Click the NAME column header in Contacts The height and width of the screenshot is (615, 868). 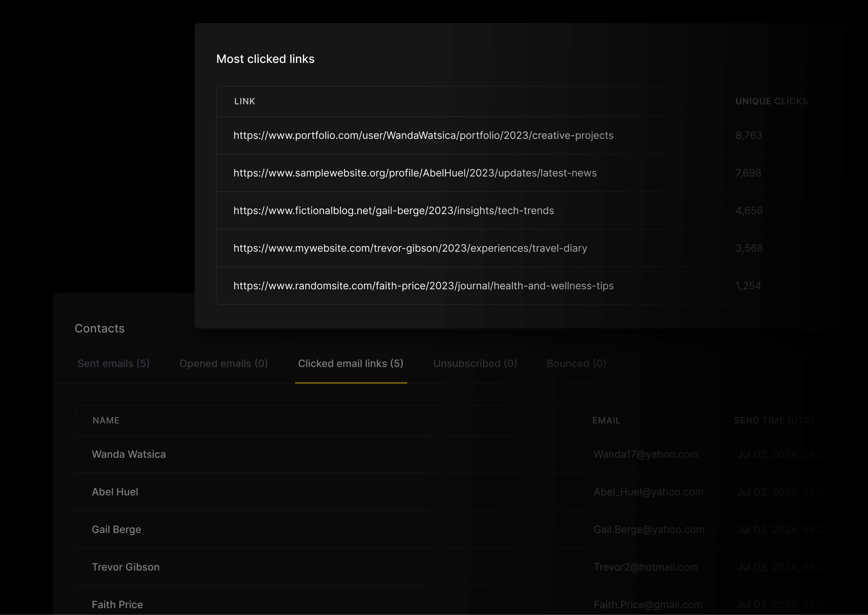(x=106, y=420)
